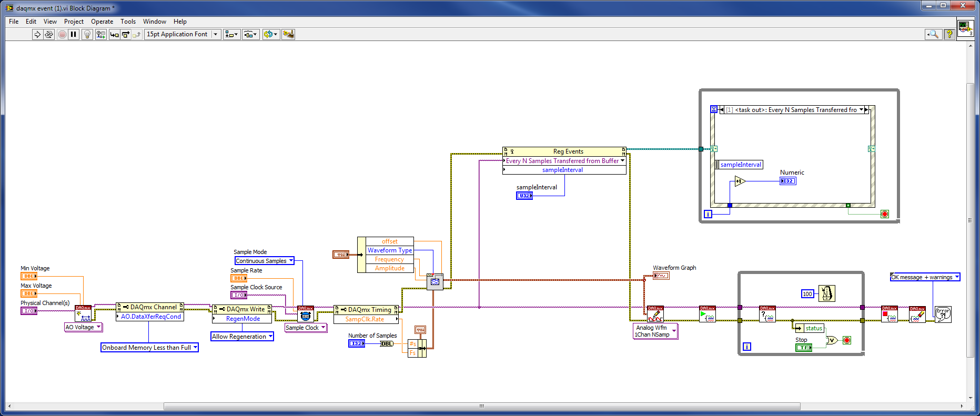This screenshot has height=416, width=980.
Task: Open the Edit menu
Action: (x=31, y=22)
